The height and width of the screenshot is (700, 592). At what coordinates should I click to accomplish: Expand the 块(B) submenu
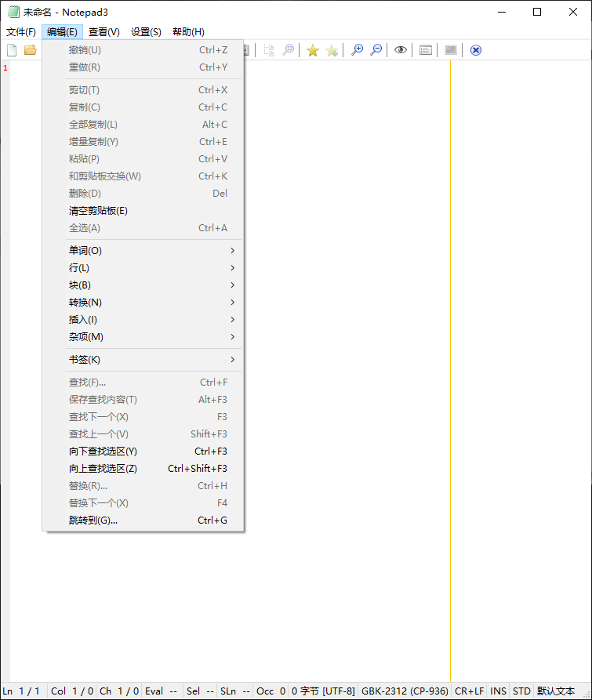pos(143,285)
